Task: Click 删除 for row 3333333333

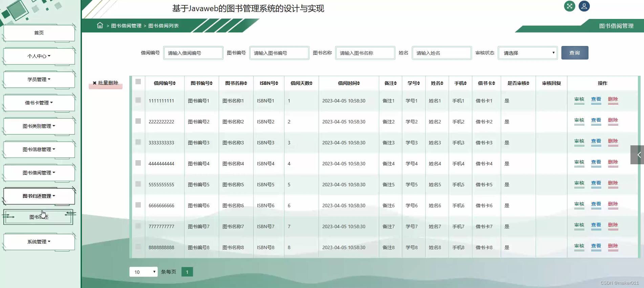Action: coord(613,141)
